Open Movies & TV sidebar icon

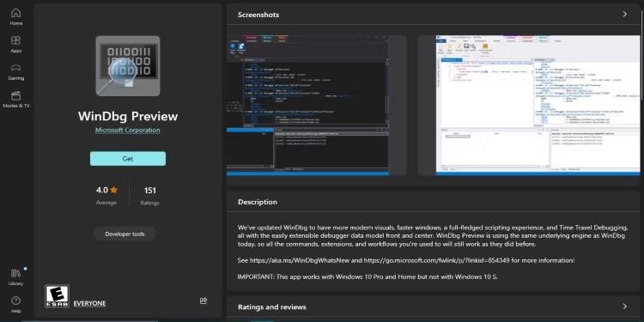coord(16,95)
